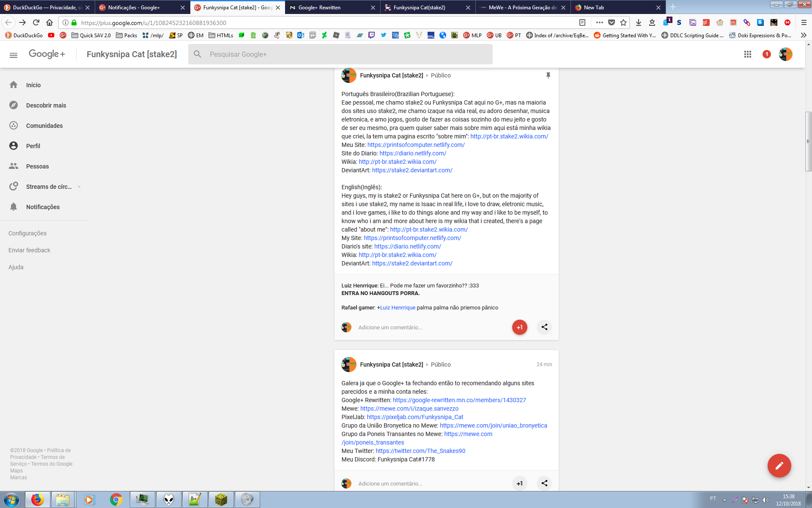812x508 pixels.
Task: Expand the bookmarks toolbar overflow chevron
Action: (x=803, y=35)
